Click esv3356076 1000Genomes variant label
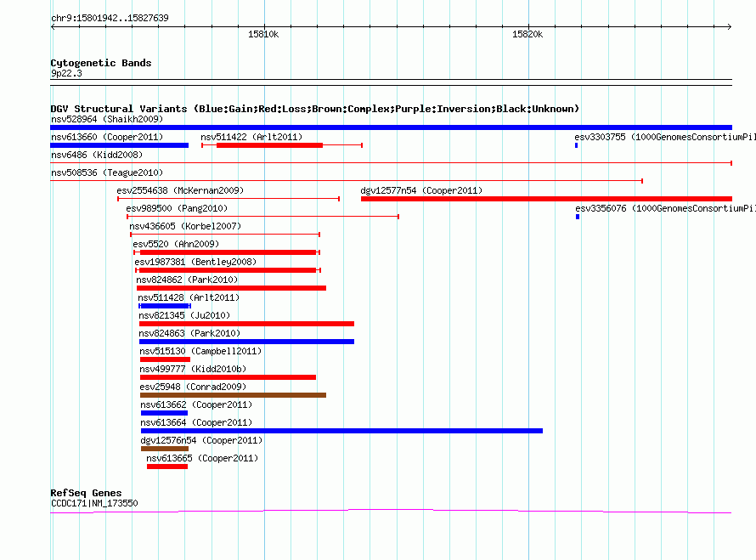 click(x=665, y=208)
